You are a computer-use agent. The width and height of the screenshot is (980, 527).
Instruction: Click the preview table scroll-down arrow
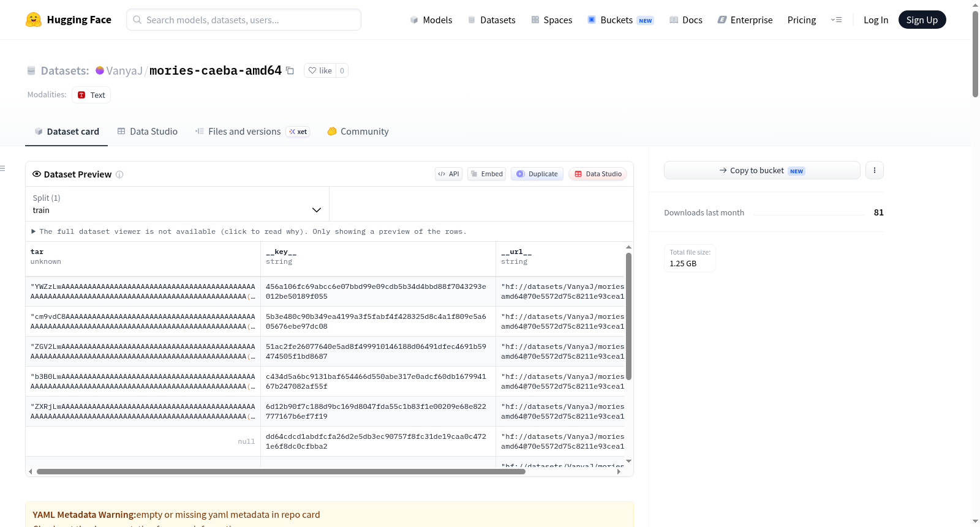pos(628,461)
